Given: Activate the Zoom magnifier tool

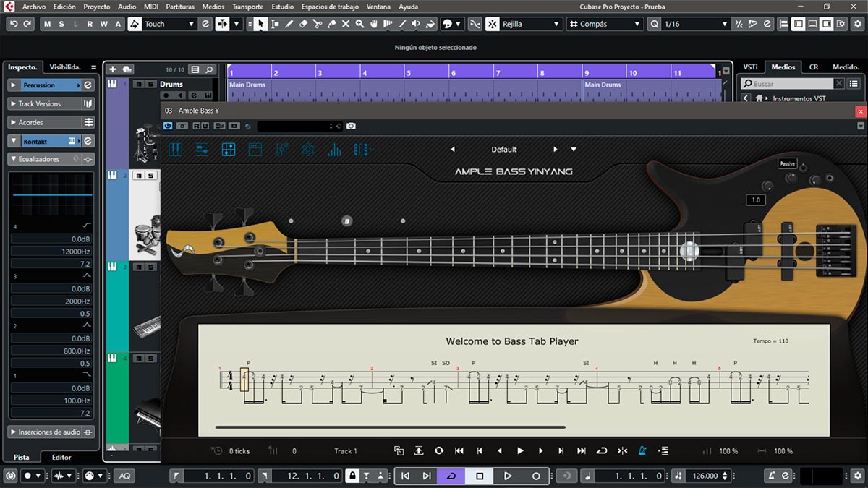Looking at the screenshot, I should click(x=359, y=24).
